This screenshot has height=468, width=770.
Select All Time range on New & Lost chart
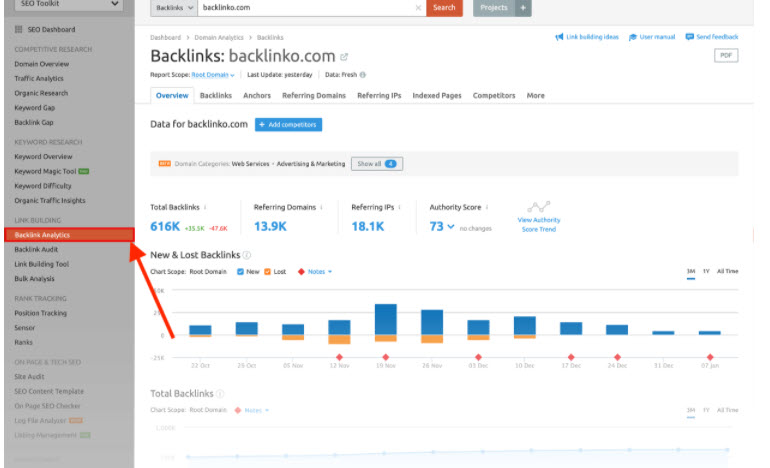tap(727, 272)
